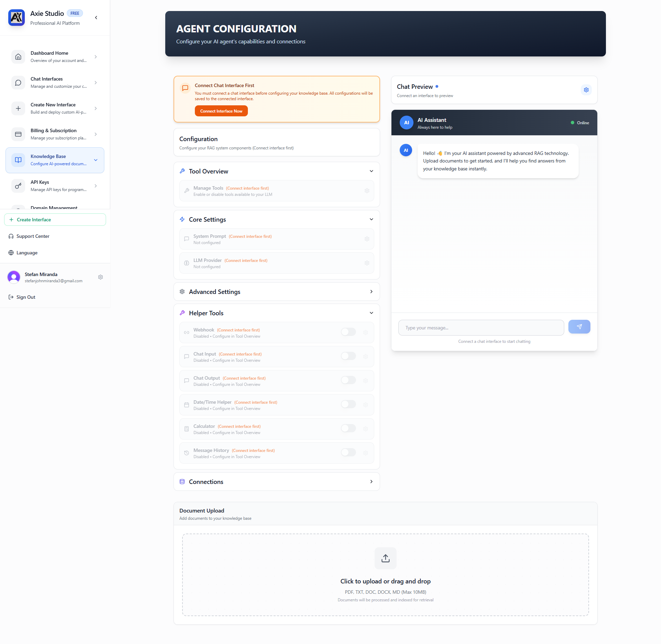The width and height of the screenshot is (661, 644).
Task: Expand the Connections section
Action: point(371,482)
